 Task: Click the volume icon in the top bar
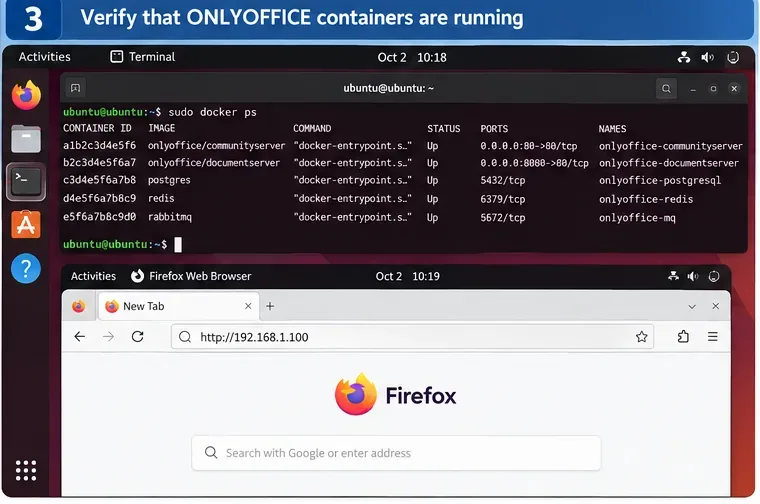click(x=708, y=57)
